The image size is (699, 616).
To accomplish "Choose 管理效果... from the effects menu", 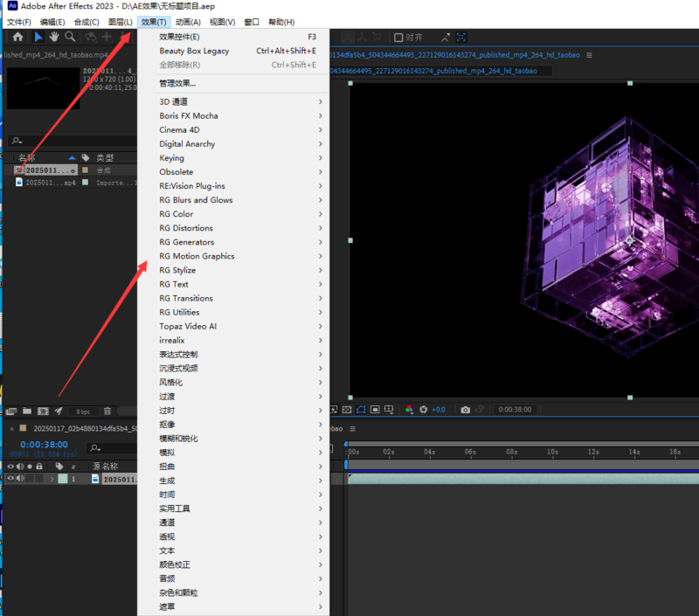I will (177, 84).
